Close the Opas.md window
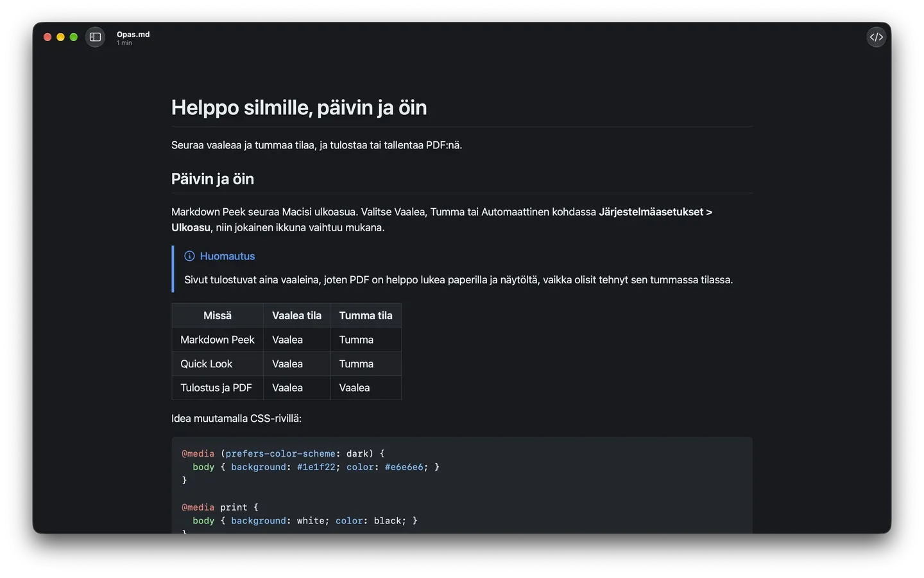924x578 pixels. [x=47, y=37]
